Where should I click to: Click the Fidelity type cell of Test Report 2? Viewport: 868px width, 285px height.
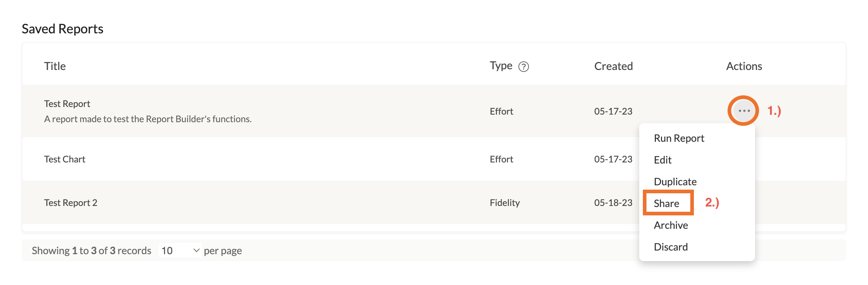coord(505,203)
